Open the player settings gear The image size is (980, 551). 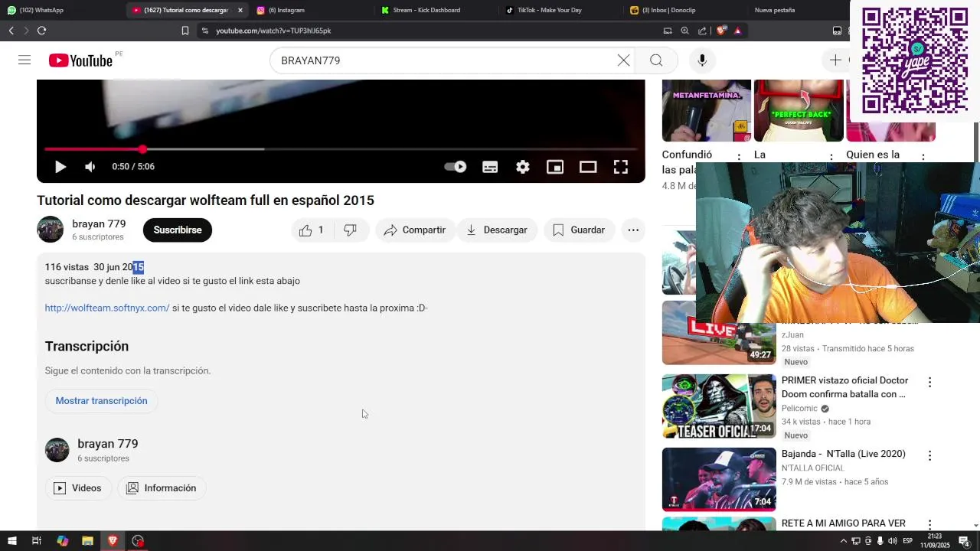(x=523, y=167)
